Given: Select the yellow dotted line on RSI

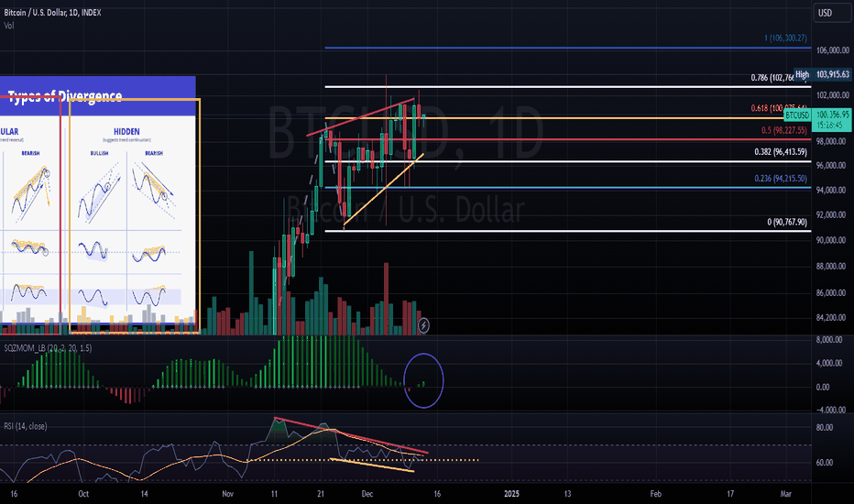Looking at the screenshot, I should (x=362, y=460).
